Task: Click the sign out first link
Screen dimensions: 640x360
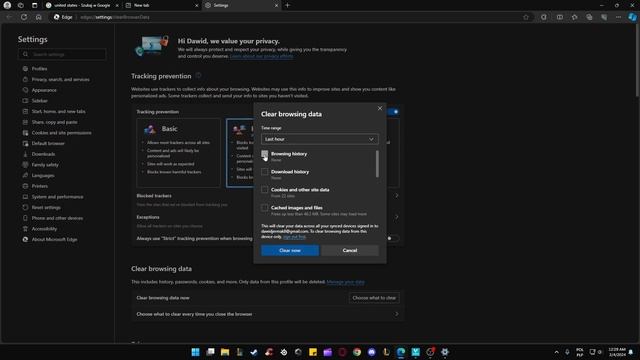Action: pos(294,237)
